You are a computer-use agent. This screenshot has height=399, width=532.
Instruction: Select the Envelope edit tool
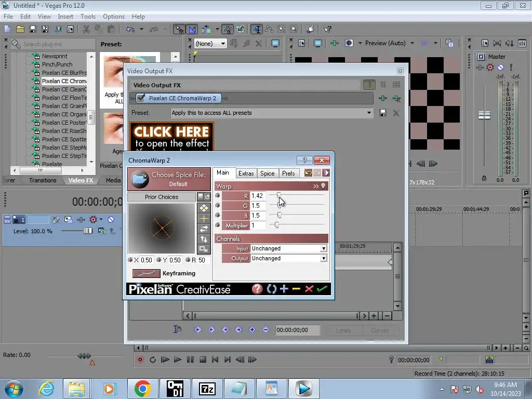(269, 29)
